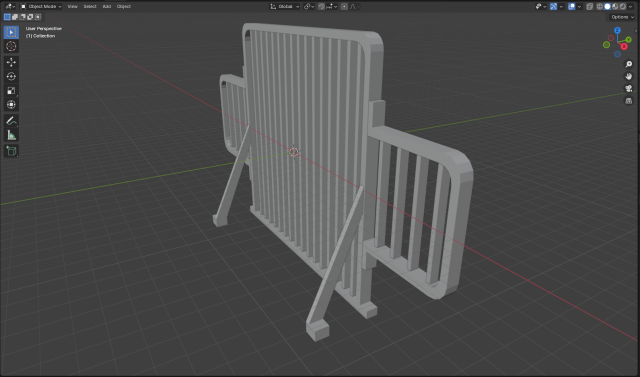640x377 pixels.
Task: Click the Pan view hand button
Action: pos(629,76)
